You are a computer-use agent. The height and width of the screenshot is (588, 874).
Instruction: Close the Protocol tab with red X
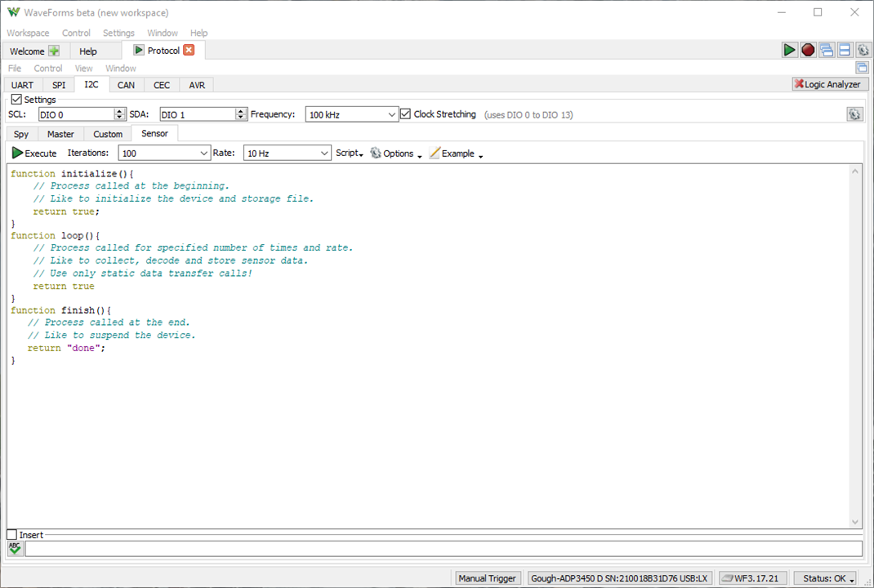[189, 50]
